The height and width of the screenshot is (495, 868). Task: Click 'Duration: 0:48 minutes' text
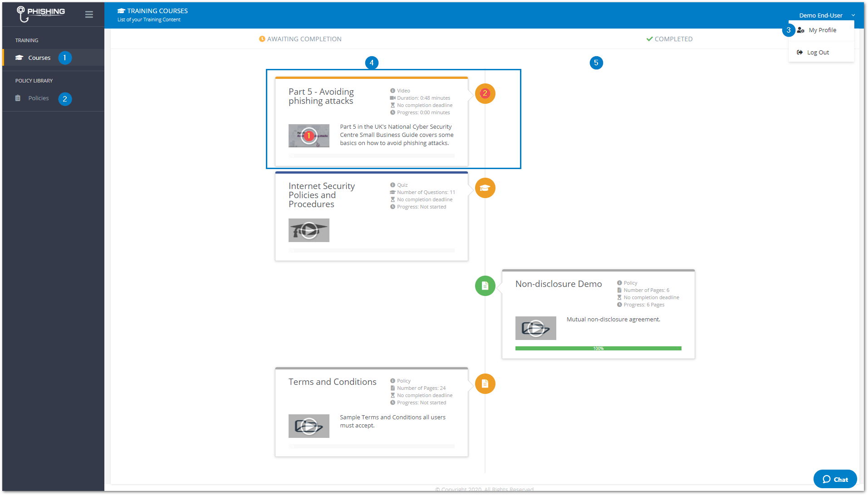point(423,98)
